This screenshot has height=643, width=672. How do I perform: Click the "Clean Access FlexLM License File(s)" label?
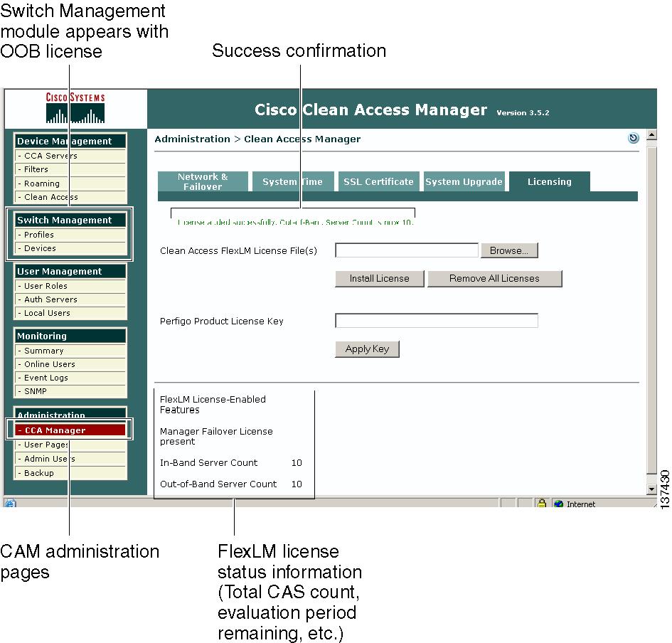coord(238,251)
